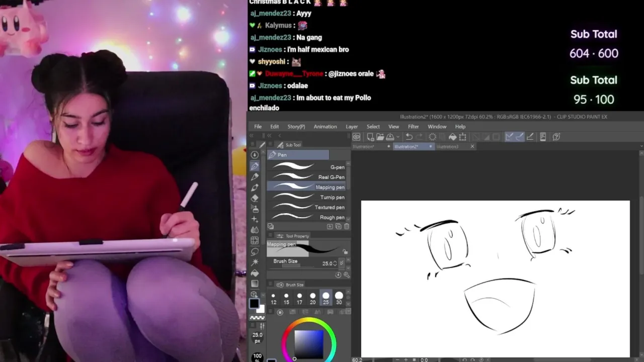The image size is (644, 362).
Task: Open the Select menu
Action: pos(373,126)
